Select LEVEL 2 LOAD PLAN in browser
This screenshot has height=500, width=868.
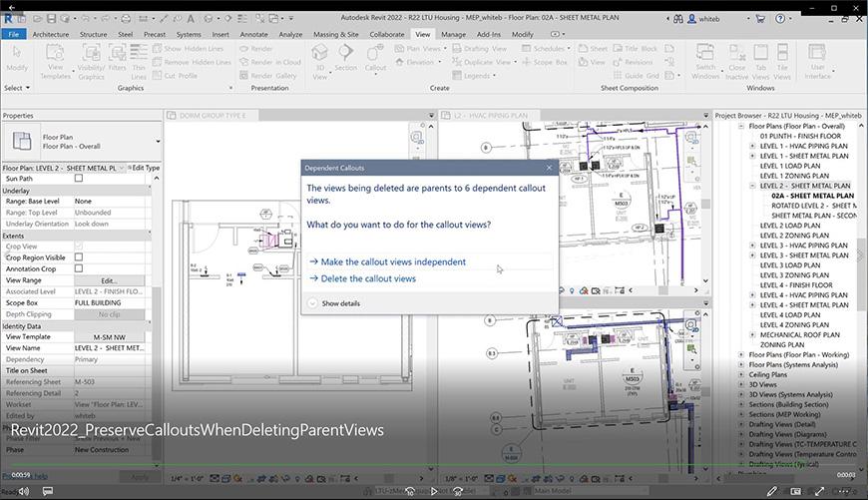(x=790, y=226)
